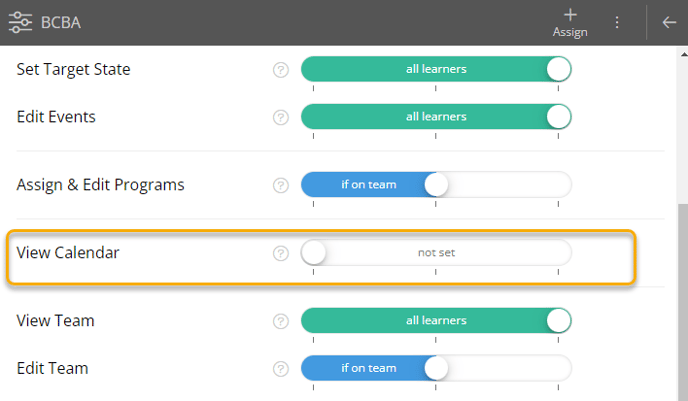
Task: Adjust the Assign & Edit Programs slider handle
Action: tap(436, 185)
